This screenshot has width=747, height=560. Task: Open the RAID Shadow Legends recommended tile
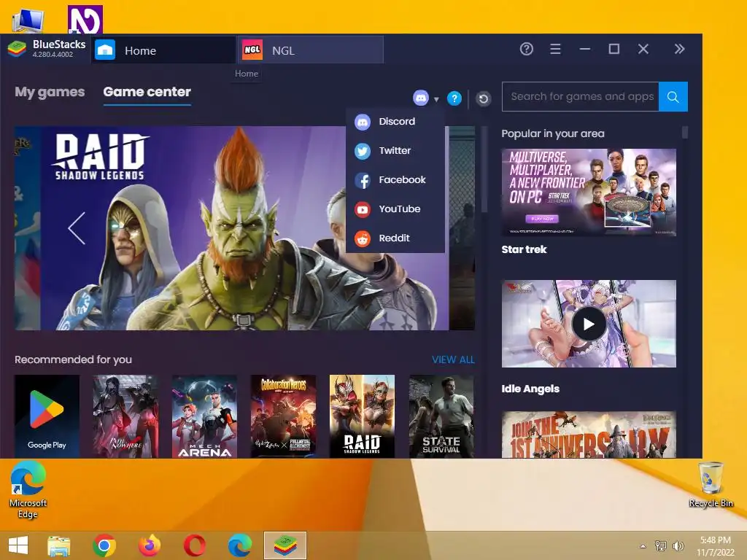(362, 416)
